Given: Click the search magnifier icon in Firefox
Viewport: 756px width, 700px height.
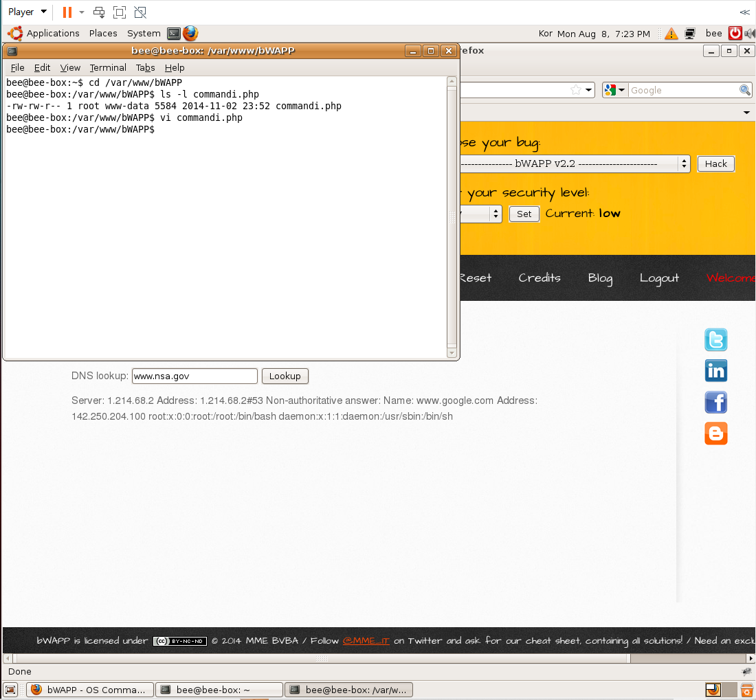Looking at the screenshot, I should pos(745,90).
